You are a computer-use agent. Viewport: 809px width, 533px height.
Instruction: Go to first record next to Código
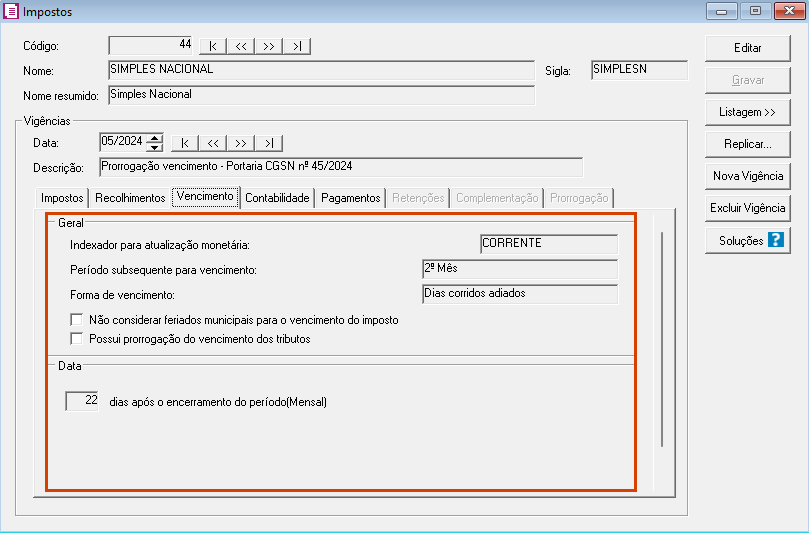point(213,46)
